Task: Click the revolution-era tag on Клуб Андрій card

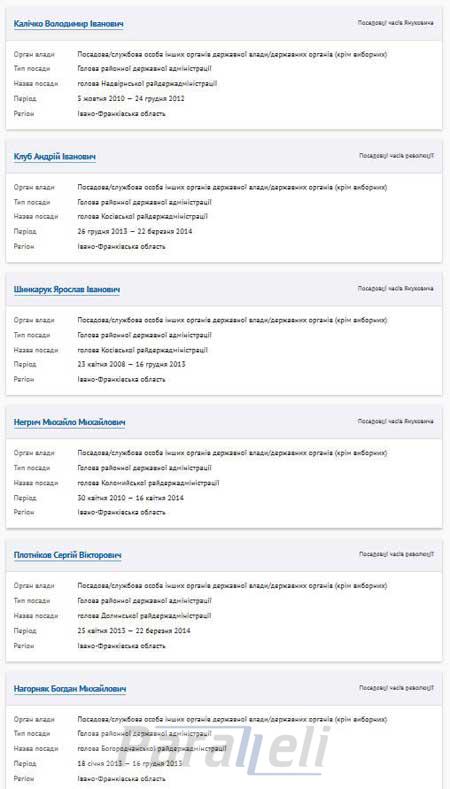Action: tap(396, 156)
